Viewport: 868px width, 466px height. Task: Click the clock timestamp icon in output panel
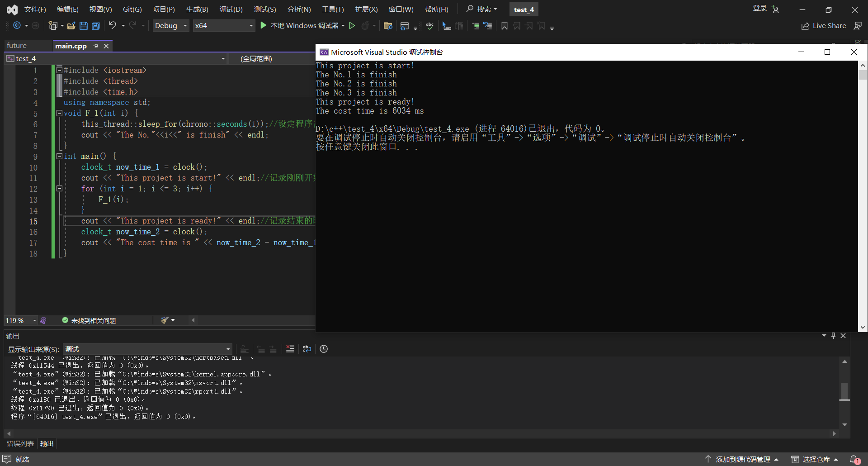pos(324,349)
